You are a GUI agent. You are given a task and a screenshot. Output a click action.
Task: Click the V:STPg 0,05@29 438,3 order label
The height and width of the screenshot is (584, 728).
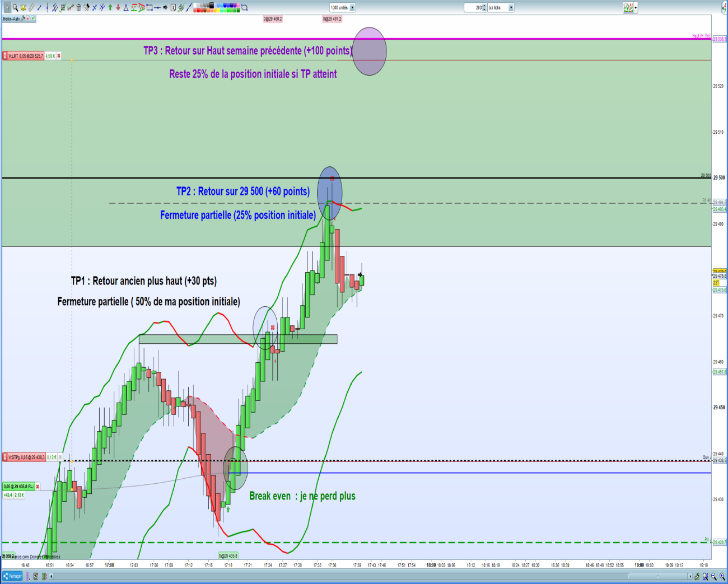coord(26,457)
